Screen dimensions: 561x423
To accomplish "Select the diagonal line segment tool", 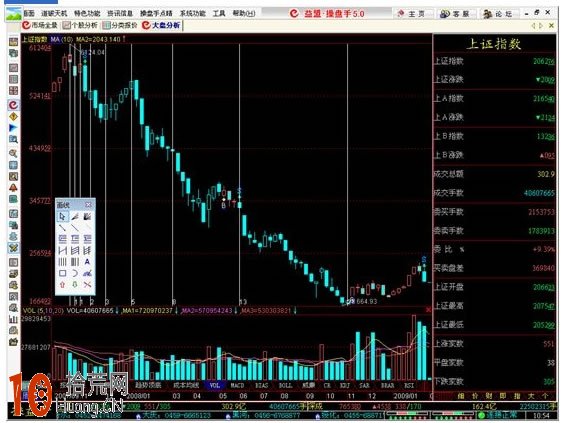I will [63, 228].
